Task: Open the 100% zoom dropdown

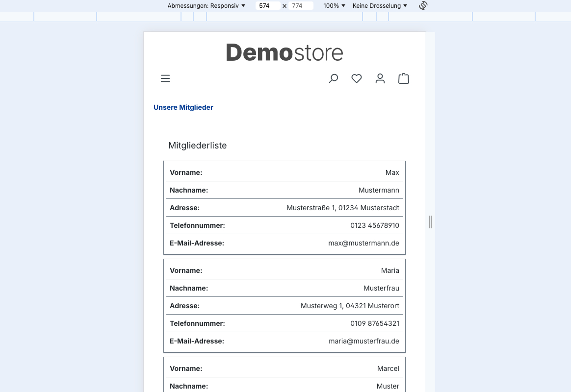Action: [x=334, y=6]
